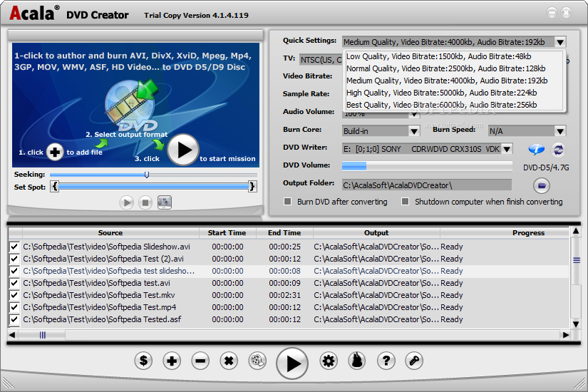Click the left brace Set Spot start marker

55,186
